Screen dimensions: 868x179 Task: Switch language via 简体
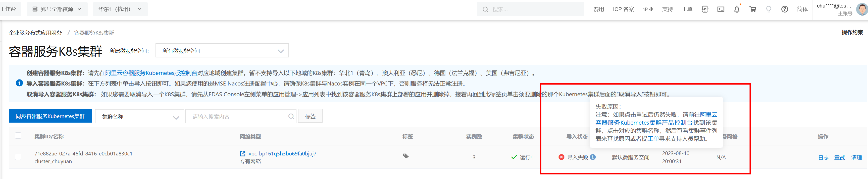click(802, 10)
